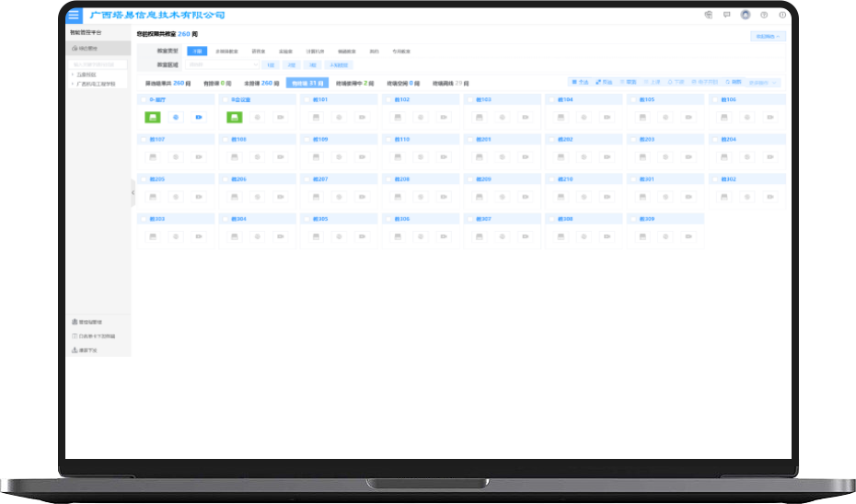The height and width of the screenshot is (504, 856).
Task: Click the collapse filter button at top right
Action: tap(768, 37)
